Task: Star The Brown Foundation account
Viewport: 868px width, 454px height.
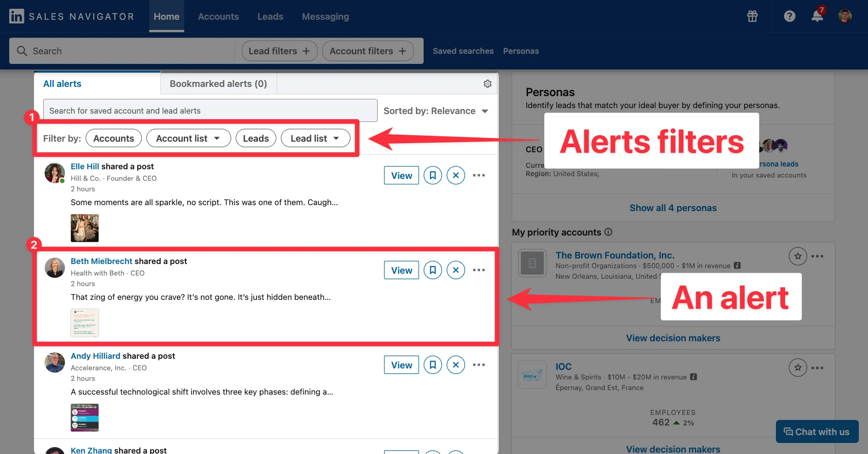Action: (798, 256)
